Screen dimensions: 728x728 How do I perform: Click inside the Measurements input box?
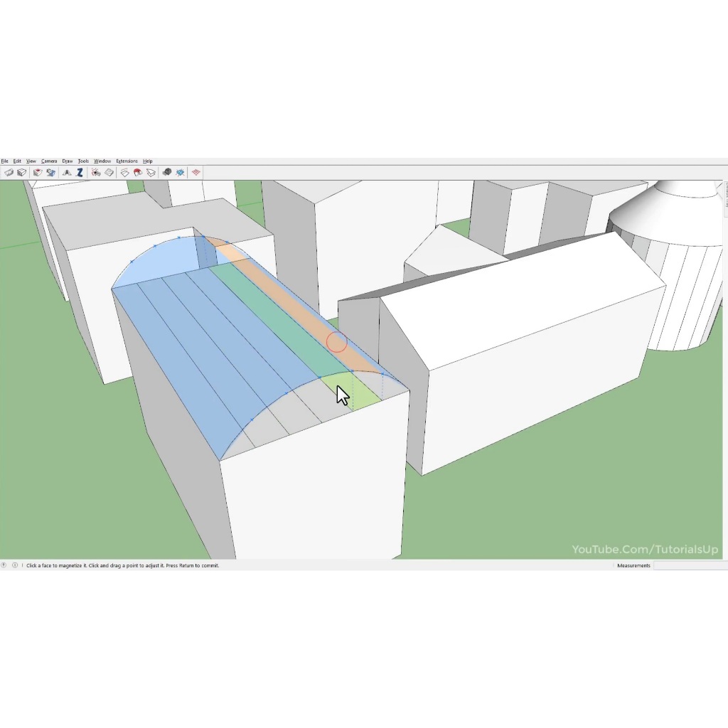point(690,565)
